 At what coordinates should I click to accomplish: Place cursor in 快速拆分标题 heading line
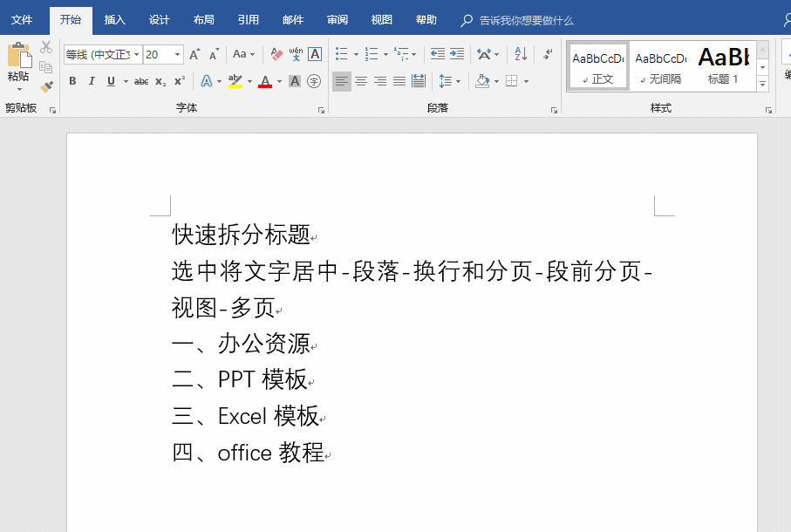click(x=241, y=235)
